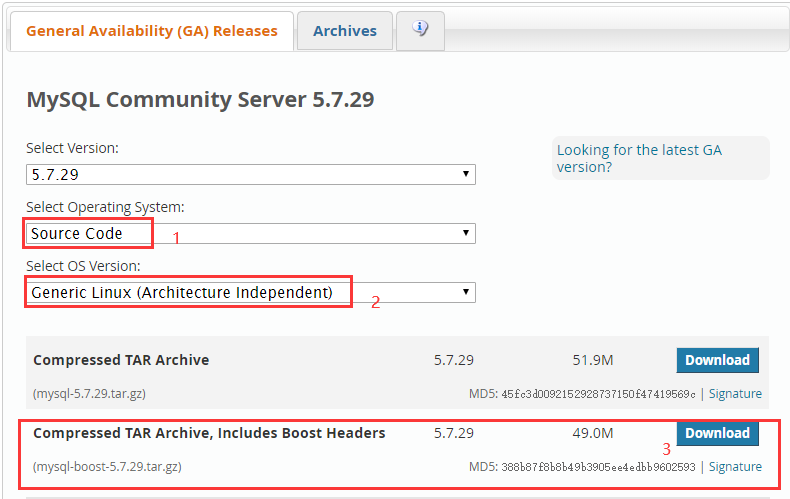790x499 pixels.
Task: Switch to the Archives tab
Action: coord(345,31)
